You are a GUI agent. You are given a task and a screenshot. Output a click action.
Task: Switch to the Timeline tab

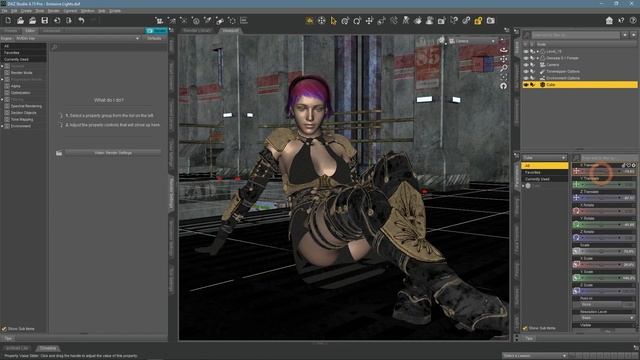pyautogui.click(x=48, y=348)
